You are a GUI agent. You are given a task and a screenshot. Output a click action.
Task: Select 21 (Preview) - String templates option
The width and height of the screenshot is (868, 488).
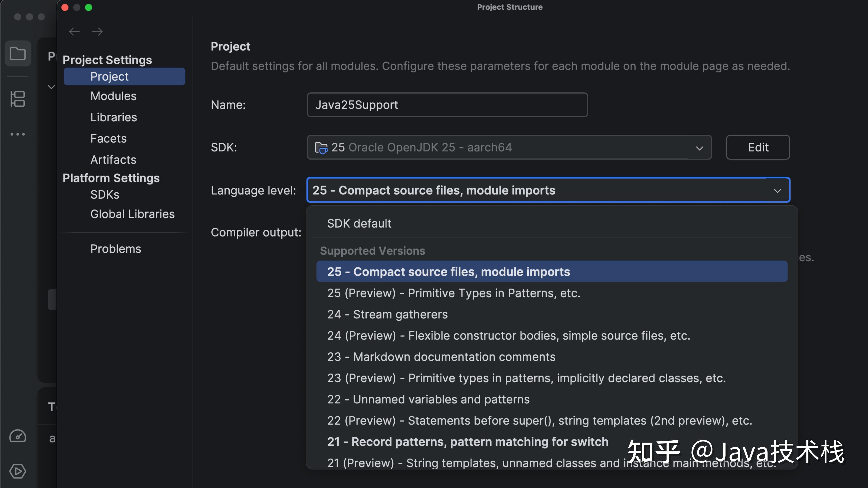pos(552,462)
